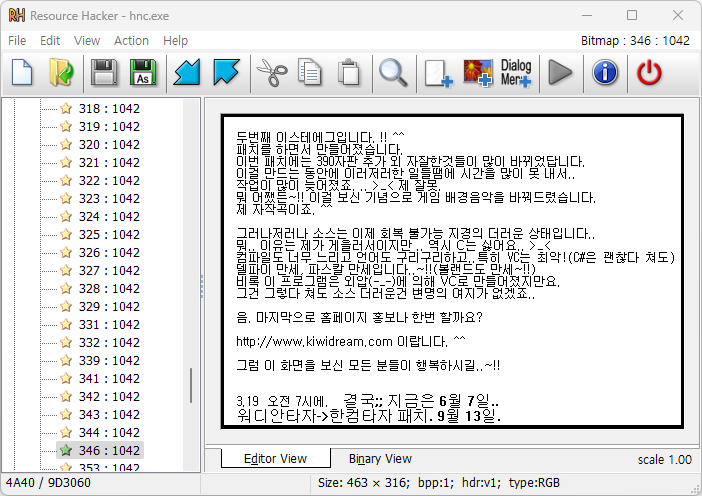Click the Save As floppy icon
The height and width of the screenshot is (496, 702).
143,73
